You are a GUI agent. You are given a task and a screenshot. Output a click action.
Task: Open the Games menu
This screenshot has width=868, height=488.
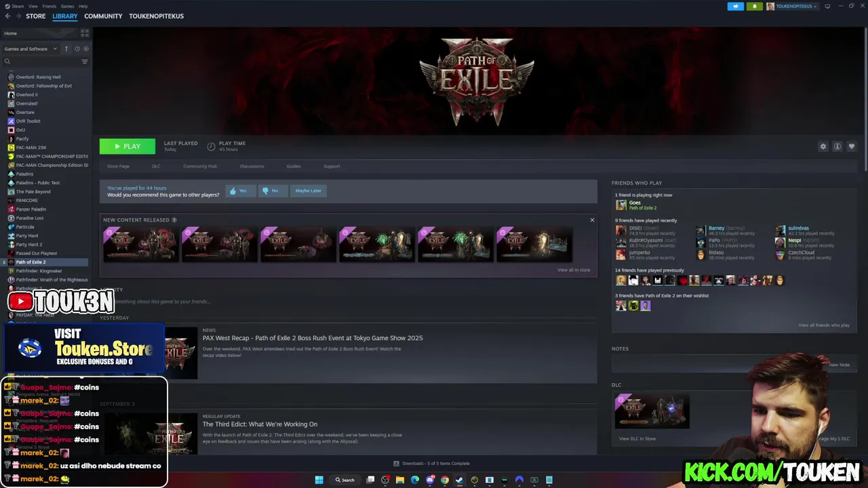68,6
